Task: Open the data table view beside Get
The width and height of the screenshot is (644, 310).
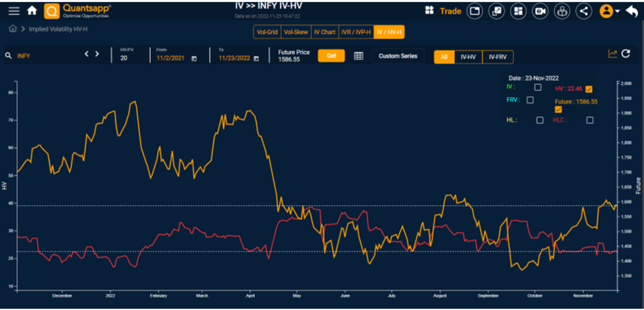Action: coord(358,56)
